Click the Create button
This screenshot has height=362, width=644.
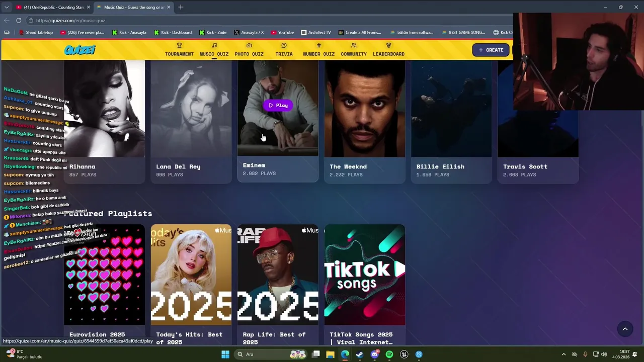pos(491,50)
